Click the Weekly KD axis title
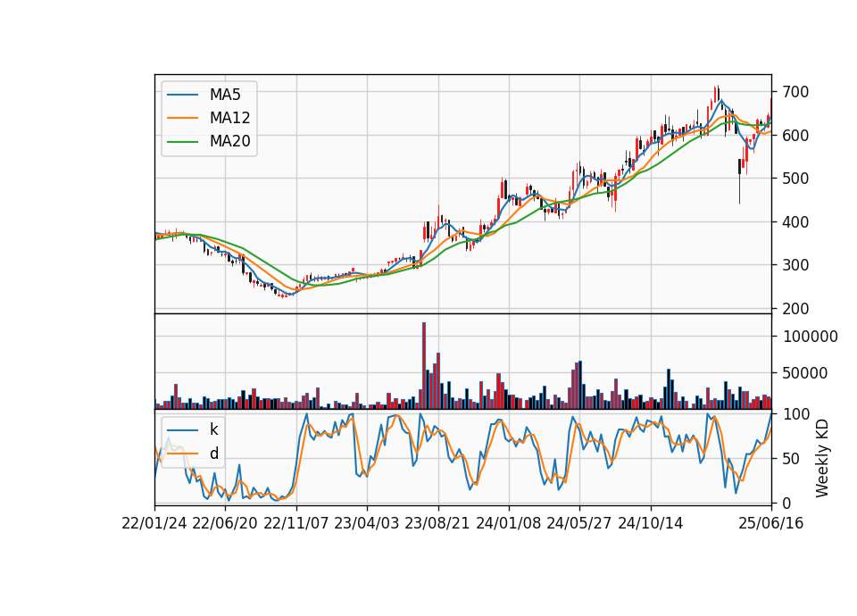The height and width of the screenshot is (616, 857). (822, 459)
